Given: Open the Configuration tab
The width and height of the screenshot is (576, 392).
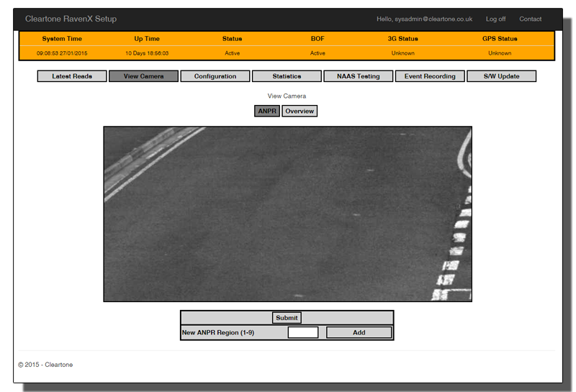Looking at the screenshot, I should pos(215,76).
